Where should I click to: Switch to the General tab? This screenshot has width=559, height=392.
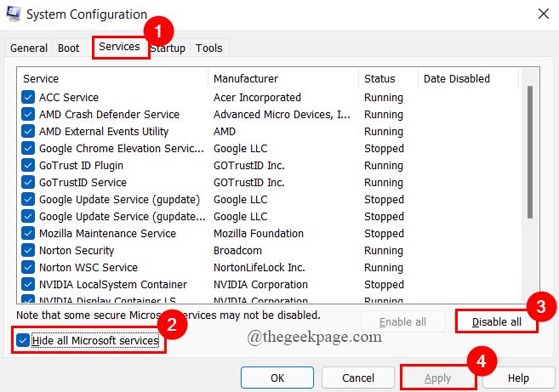28,48
